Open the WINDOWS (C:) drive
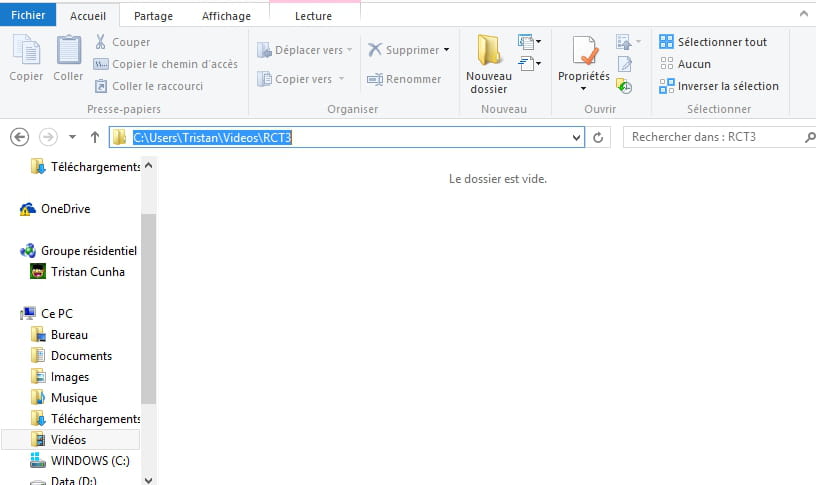Image resolution: width=816 pixels, height=485 pixels. click(x=80, y=461)
